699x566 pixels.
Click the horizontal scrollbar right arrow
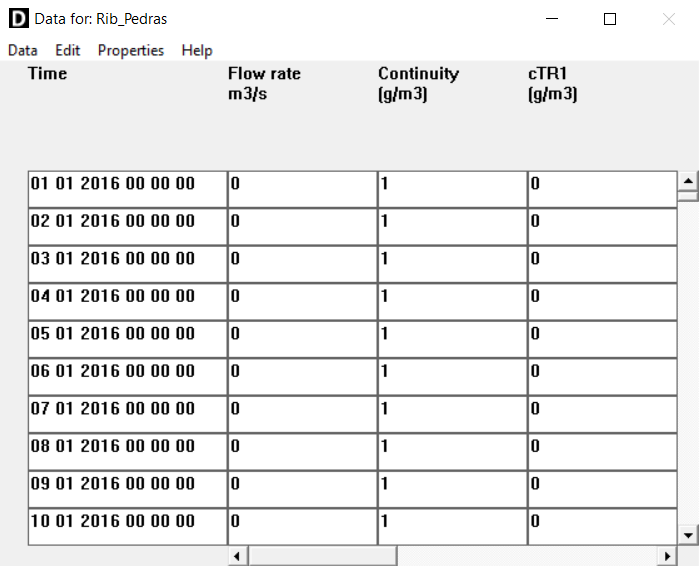(667, 555)
